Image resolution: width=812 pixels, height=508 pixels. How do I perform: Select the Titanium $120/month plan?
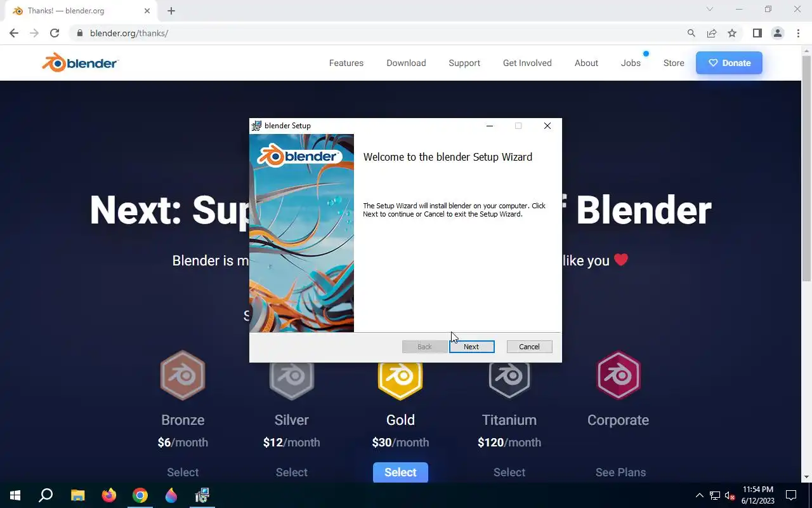pos(509,472)
